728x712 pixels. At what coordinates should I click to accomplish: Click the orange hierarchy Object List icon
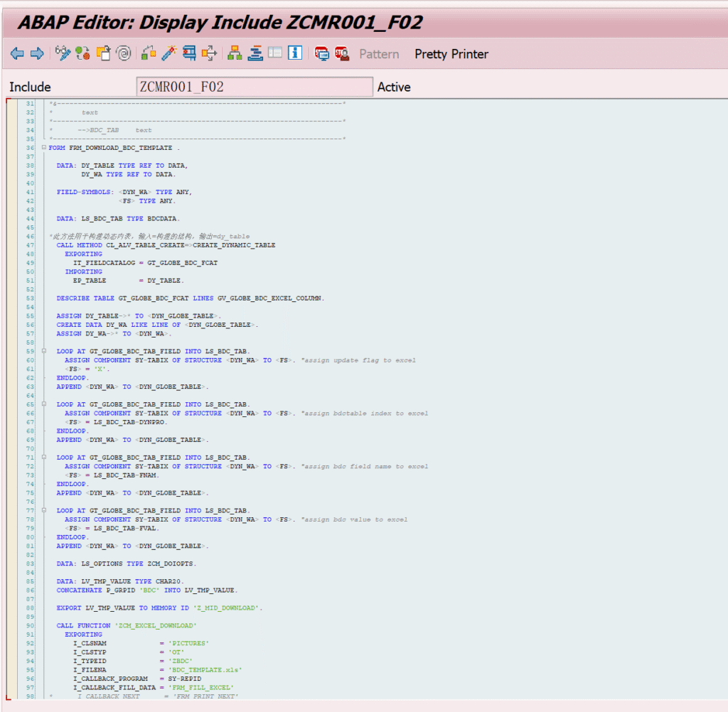234,54
